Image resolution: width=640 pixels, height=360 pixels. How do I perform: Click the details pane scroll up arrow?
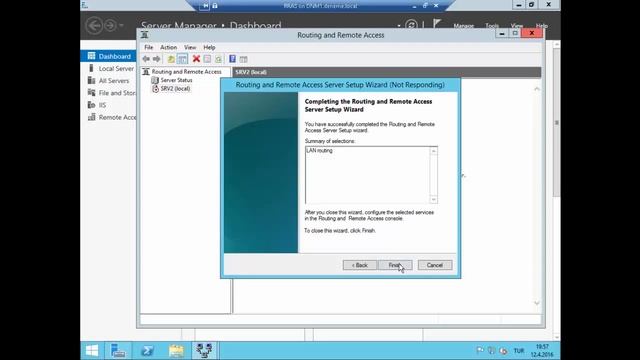pyautogui.click(x=537, y=89)
